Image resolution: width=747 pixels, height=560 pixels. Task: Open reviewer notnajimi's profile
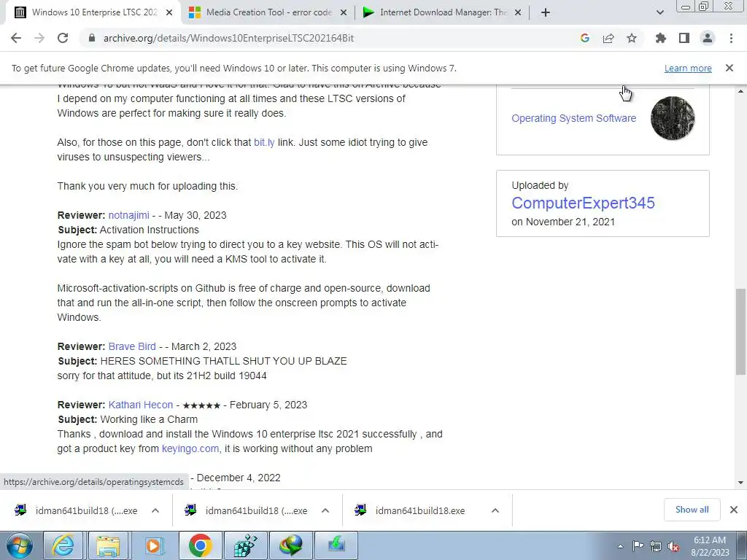(x=128, y=215)
